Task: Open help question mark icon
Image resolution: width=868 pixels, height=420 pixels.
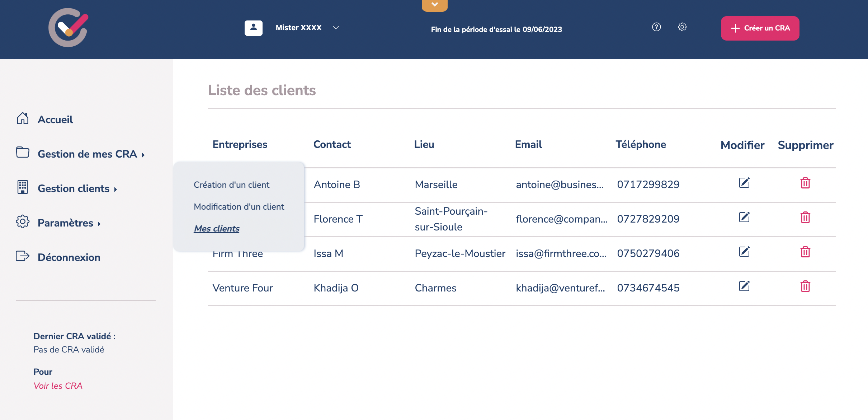Action: [656, 27]
